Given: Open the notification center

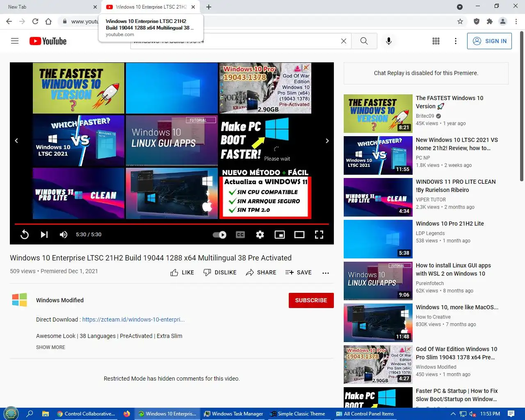Looking at the screenshot, I should pos(511,414).
